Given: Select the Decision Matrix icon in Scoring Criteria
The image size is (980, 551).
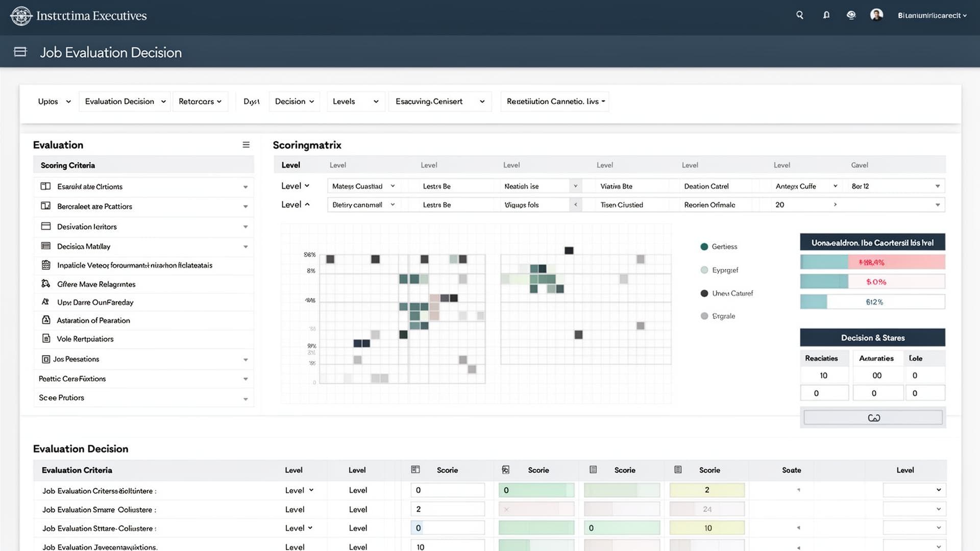Looking at the screenshot, I should pyautogui.click(x=45, y=246).
